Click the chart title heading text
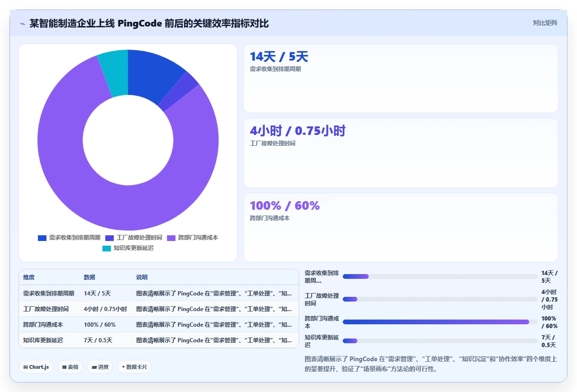This screenshot has height=392, width=577. click(149, 23)
